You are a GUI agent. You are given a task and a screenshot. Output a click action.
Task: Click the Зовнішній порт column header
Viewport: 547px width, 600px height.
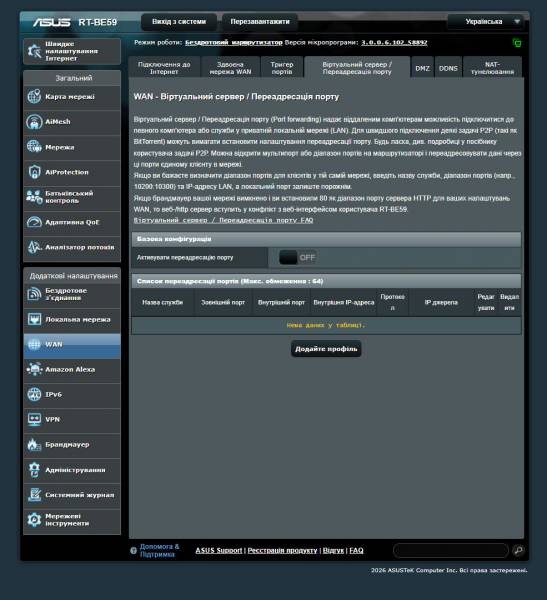(x=223, y=302)
